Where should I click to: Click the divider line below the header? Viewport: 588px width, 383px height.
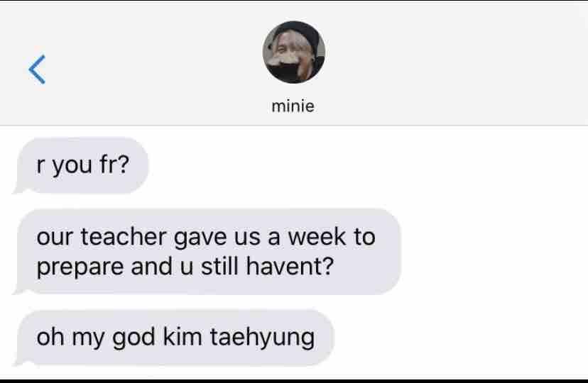tap(294, 126)
